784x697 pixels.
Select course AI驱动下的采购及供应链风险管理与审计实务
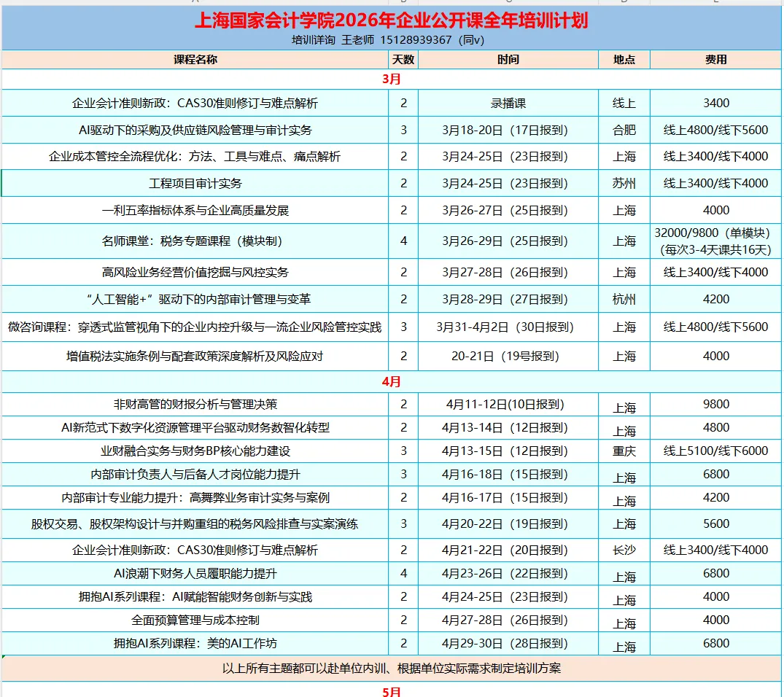tap(195, 130)
